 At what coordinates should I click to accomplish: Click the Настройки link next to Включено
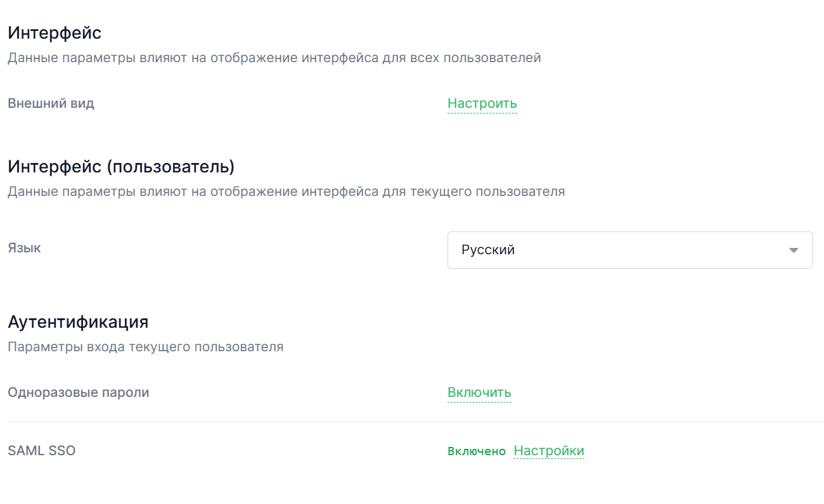[548, 450]
